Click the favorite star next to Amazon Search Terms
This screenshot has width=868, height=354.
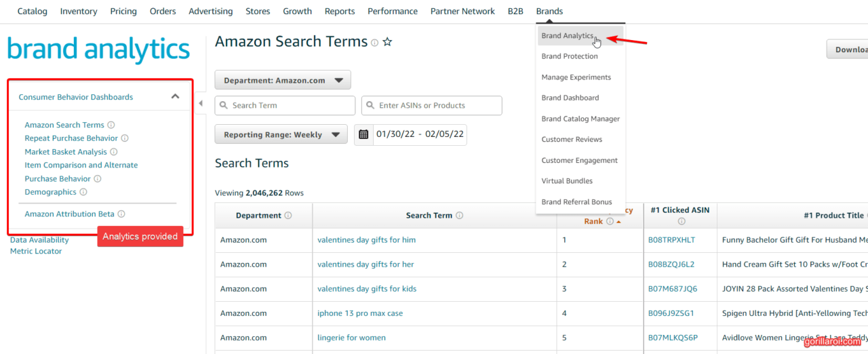387,42
